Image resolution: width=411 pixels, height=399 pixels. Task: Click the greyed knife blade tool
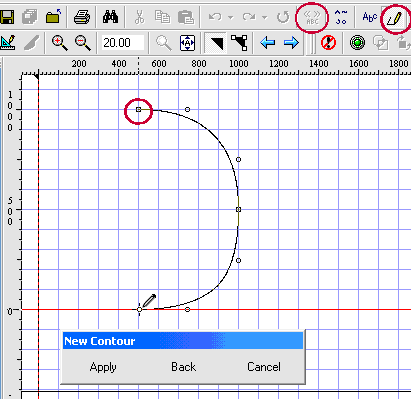32,43
